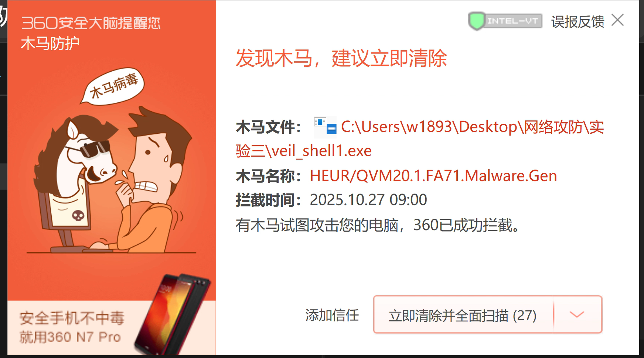Viewport: 644px width, 358px height.
Task: Click the message stating 360已成功拦截
Action: (x=379, y=225)
